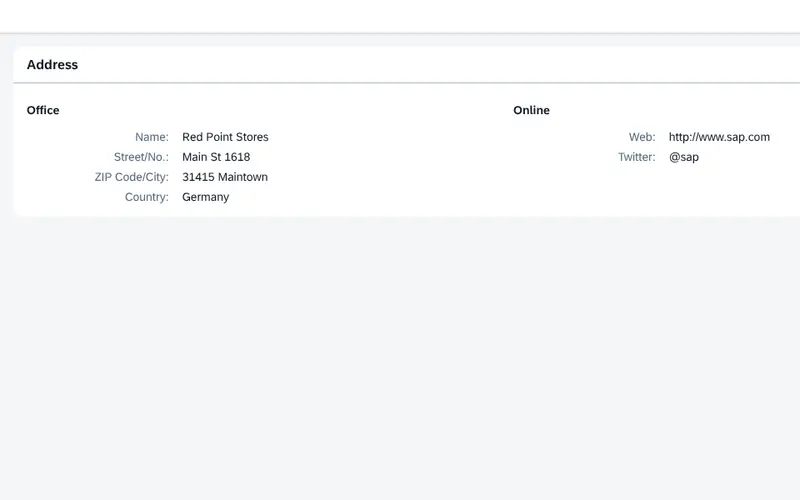The width and height of the screenshot is (800, 500).
Task: Select the Street/No. label
Action: [141, 157]
